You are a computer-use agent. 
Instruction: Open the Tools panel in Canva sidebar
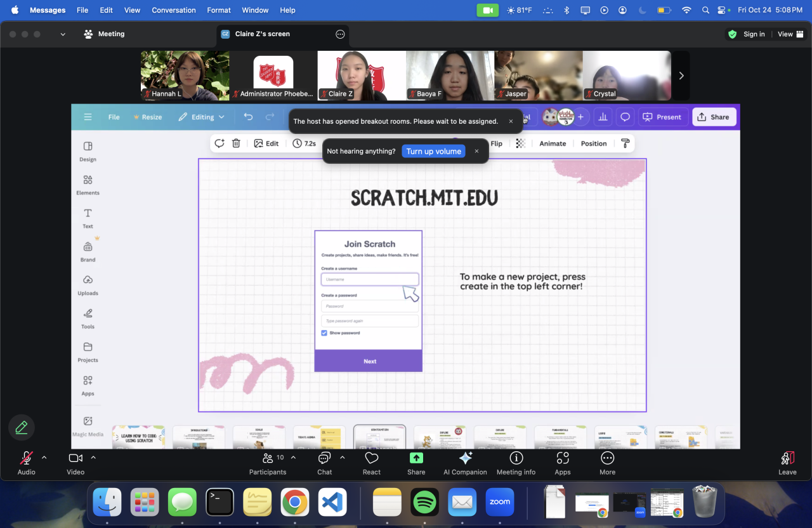click(x=88, y=319)
